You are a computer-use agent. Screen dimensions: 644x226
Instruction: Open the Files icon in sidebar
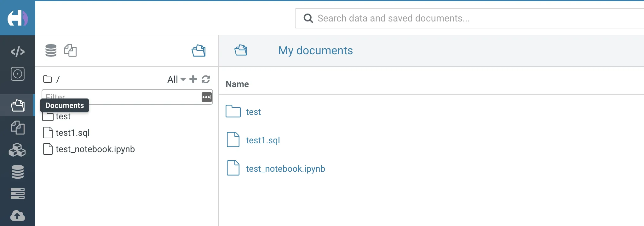[18, 128]
